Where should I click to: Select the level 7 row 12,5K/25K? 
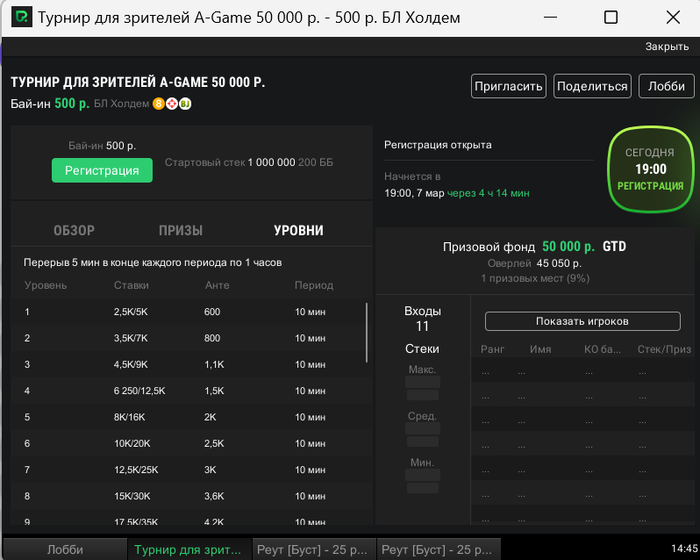click(x=191, y=470)
